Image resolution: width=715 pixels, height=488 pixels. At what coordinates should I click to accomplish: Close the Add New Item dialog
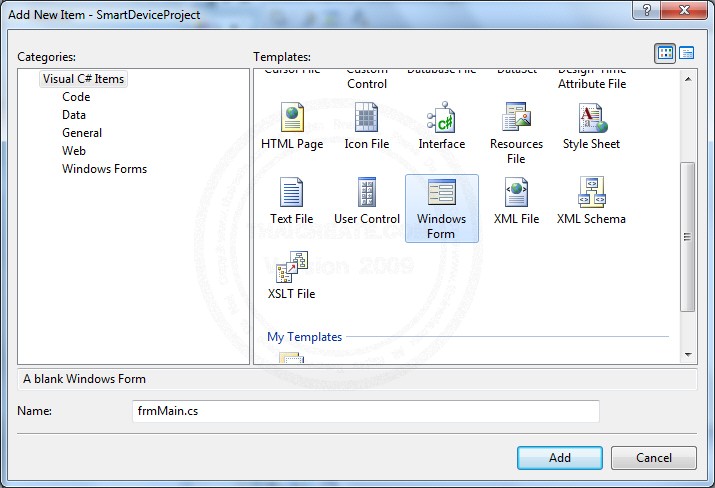684,10
